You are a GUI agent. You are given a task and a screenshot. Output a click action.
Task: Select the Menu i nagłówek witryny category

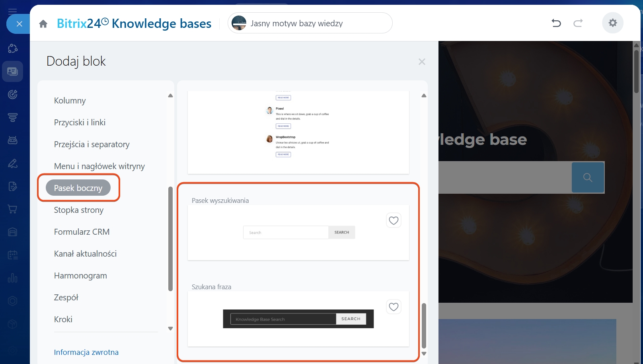99,166
